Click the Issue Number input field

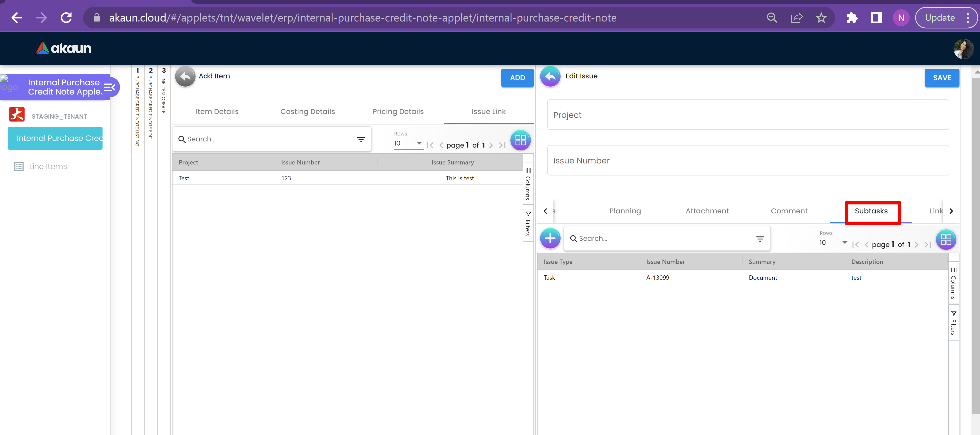747,160
